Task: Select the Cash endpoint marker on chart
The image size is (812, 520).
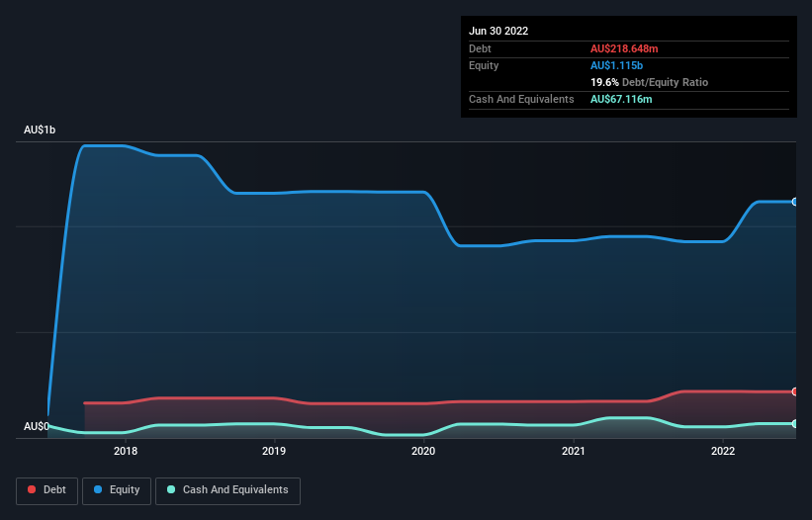Action: (795, 424)
